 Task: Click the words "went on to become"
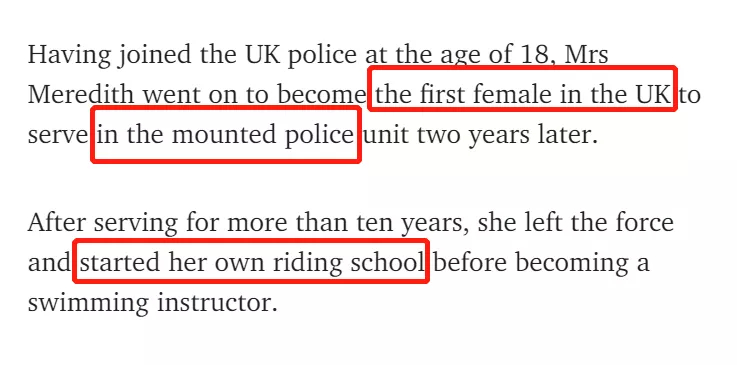click(254, 95)
